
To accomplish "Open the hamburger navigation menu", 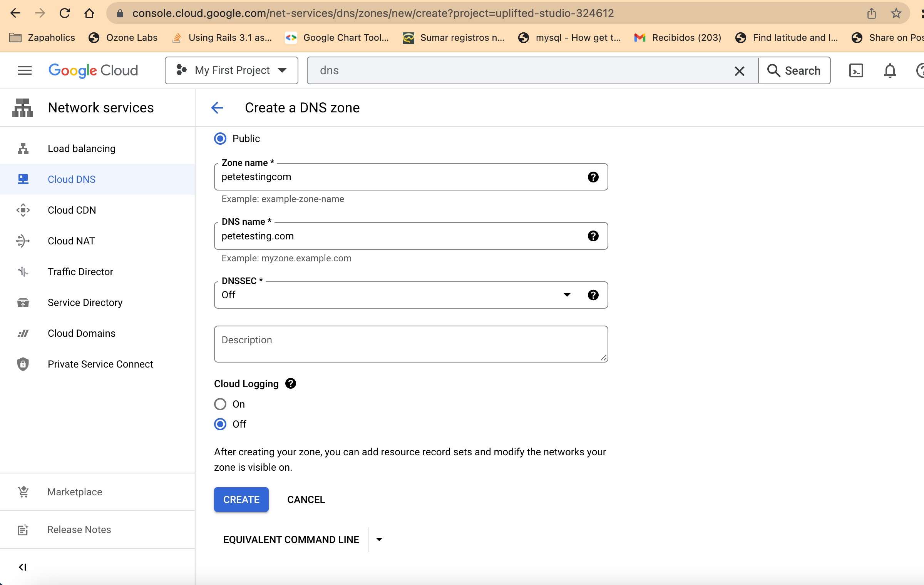I will tap(25, 70).
